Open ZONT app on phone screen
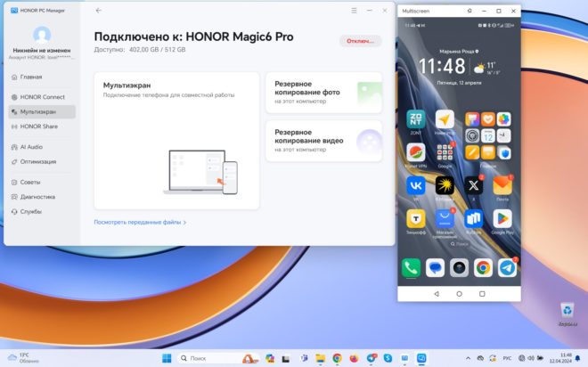Image resolution: width=588 pixels, height=367 pixels. tap(416, 120)
